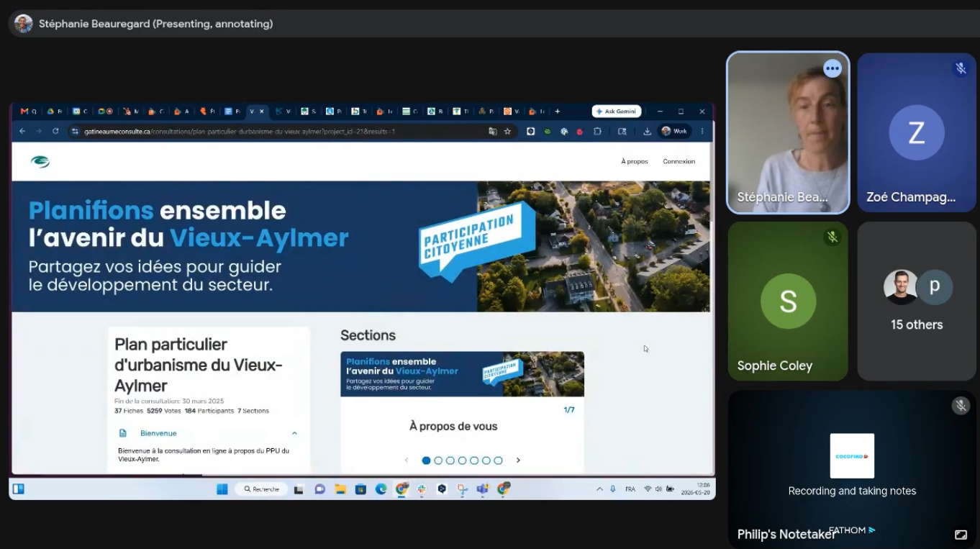Click the FRA language indicator
The image size is (980, 549).
pos(630,489)
